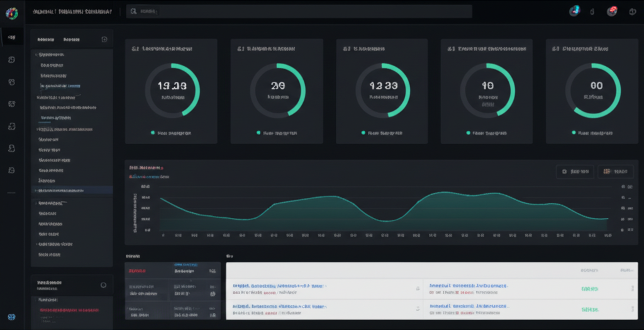Click the chart header button with the circle icon

[575, 171]
